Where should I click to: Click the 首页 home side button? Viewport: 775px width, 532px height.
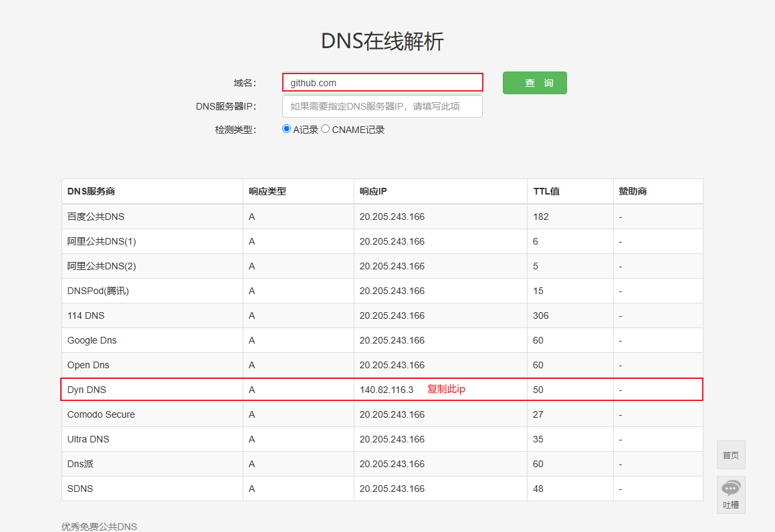[x=731, y=455]
